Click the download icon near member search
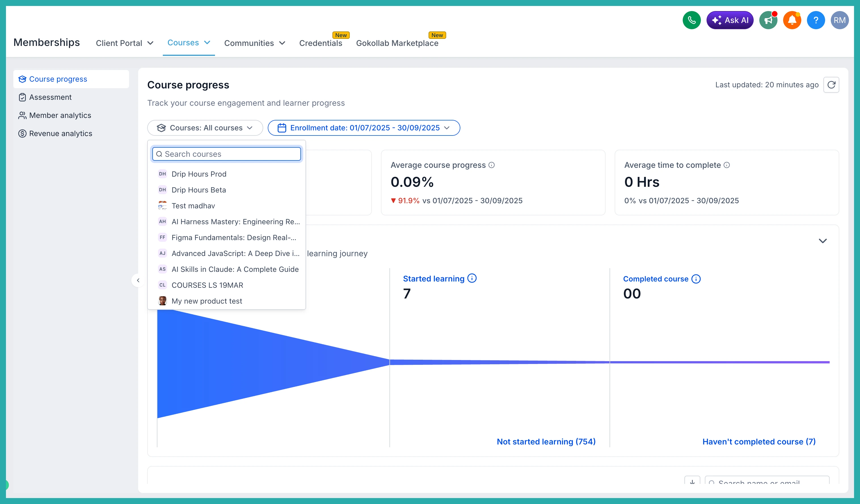This screenshot has height=504, width=860. (692, 481)
